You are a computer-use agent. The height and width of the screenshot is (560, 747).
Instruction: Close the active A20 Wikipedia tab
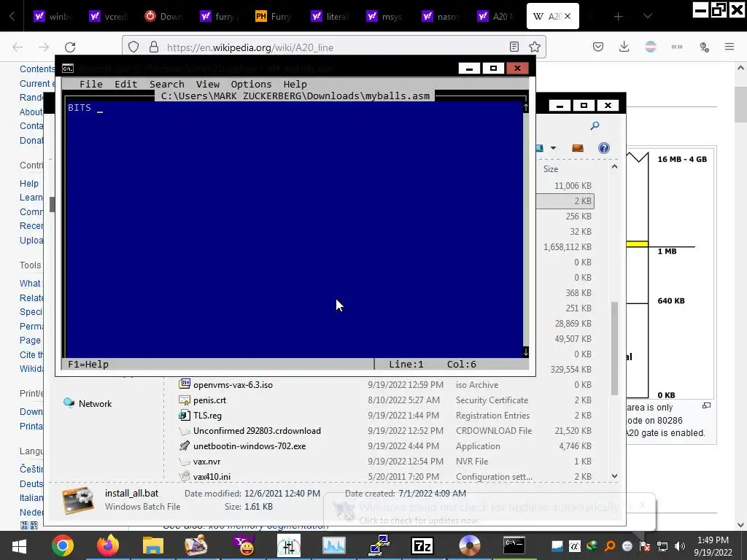pos(568,17)
